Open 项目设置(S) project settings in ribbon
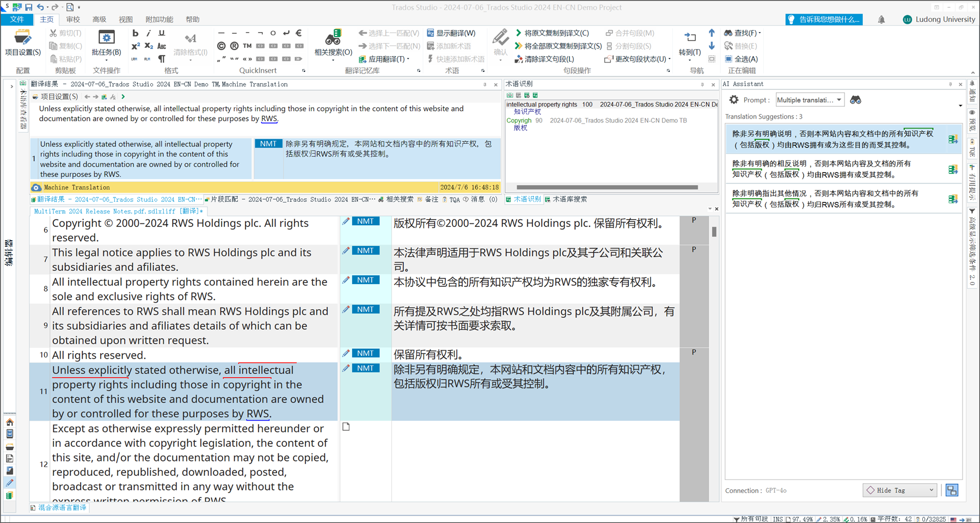 pyautogui.click(x=22, y=44)
